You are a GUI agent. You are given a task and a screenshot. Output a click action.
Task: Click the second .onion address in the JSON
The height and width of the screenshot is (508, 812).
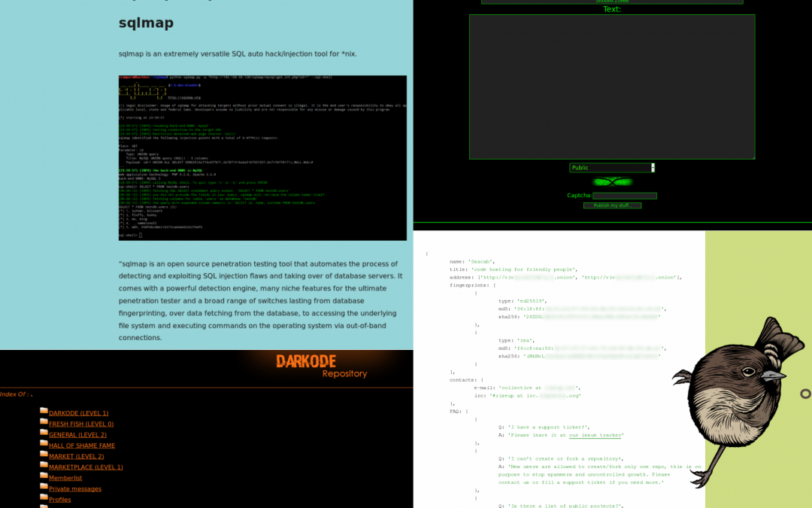click(630, 277)
